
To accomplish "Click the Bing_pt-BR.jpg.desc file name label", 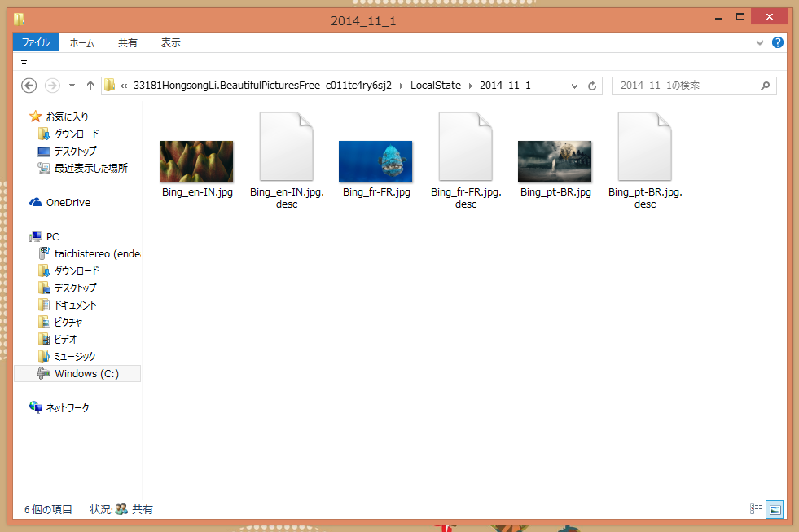I will 645,198.
